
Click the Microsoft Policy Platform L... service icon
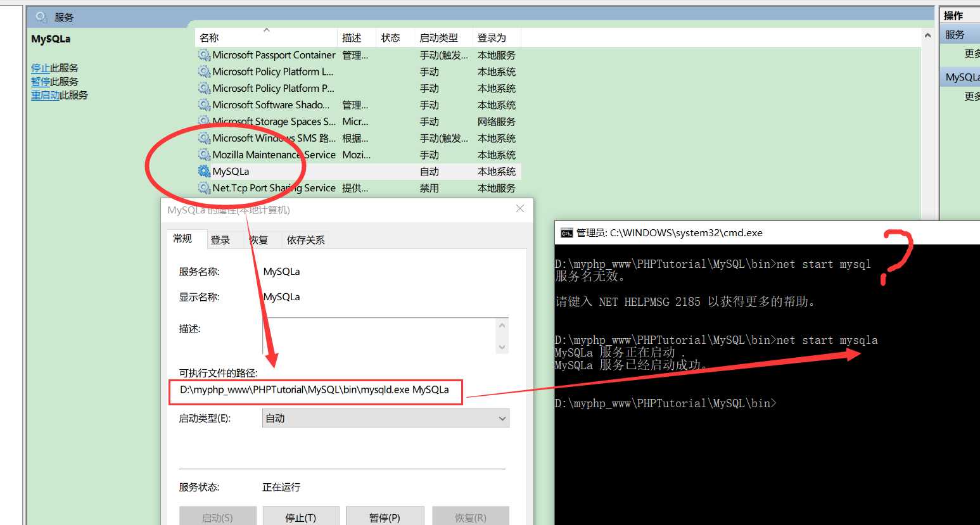pos(204,72)
